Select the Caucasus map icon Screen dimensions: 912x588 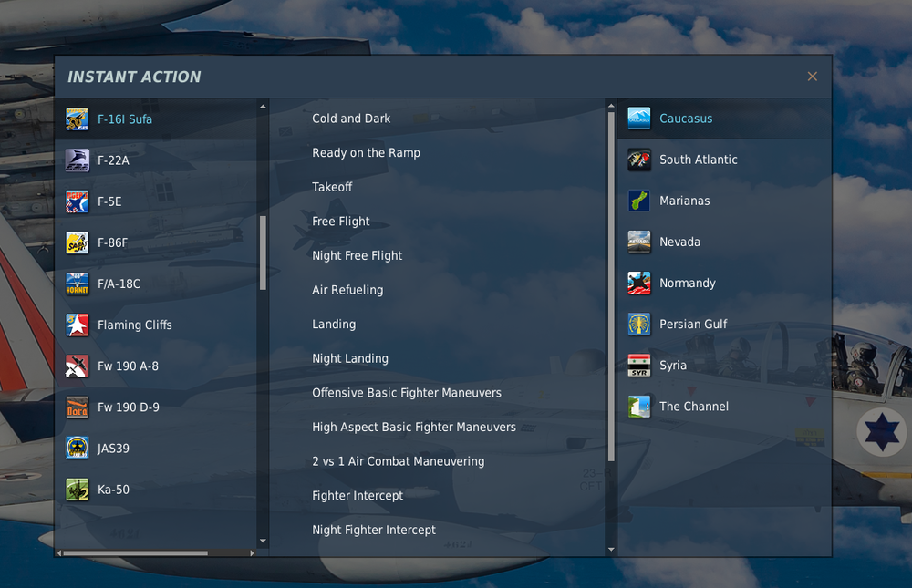(x=638, y=119)
